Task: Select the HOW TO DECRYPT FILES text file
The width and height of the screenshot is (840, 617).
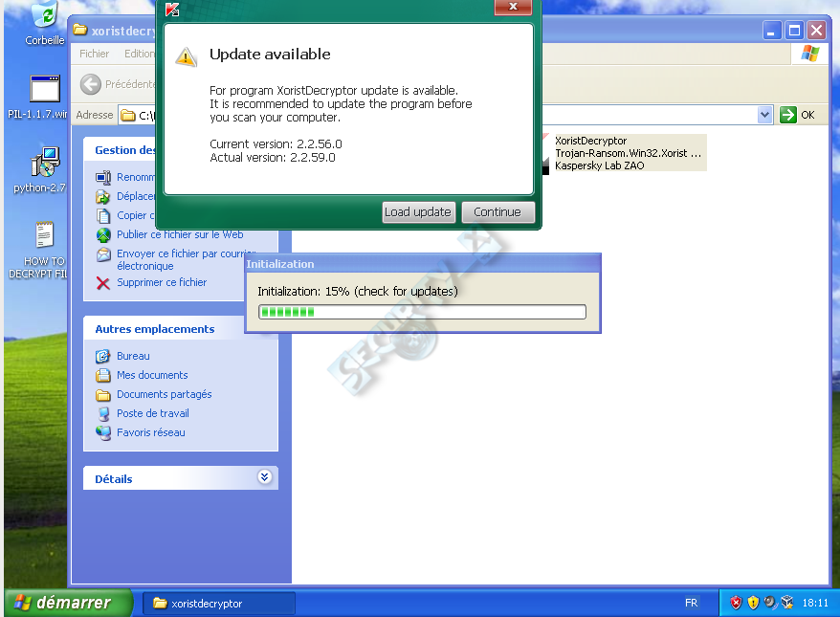Action: (x=45, y=235)
